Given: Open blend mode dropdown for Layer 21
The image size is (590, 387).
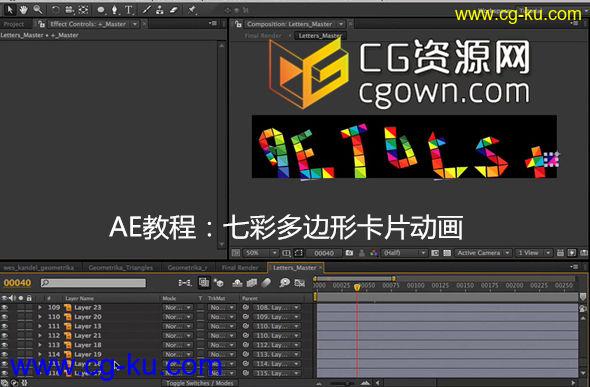Looking at the screenshot, I should (178, 335).
